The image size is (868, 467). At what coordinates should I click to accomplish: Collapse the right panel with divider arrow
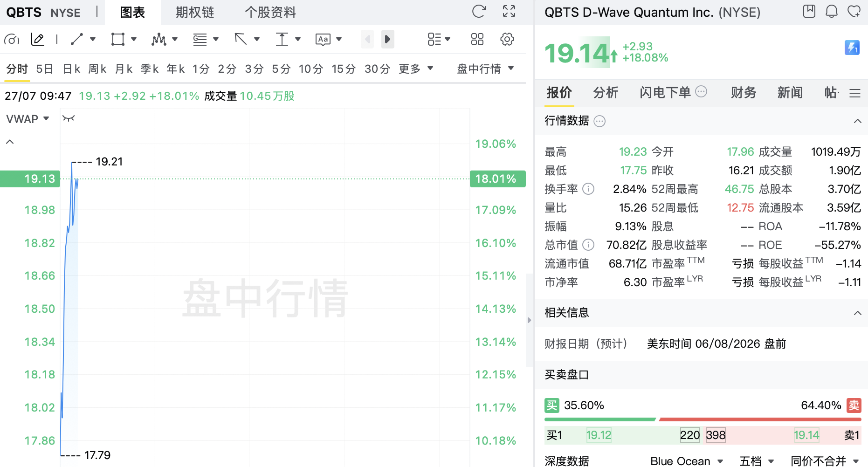[529, 320]
